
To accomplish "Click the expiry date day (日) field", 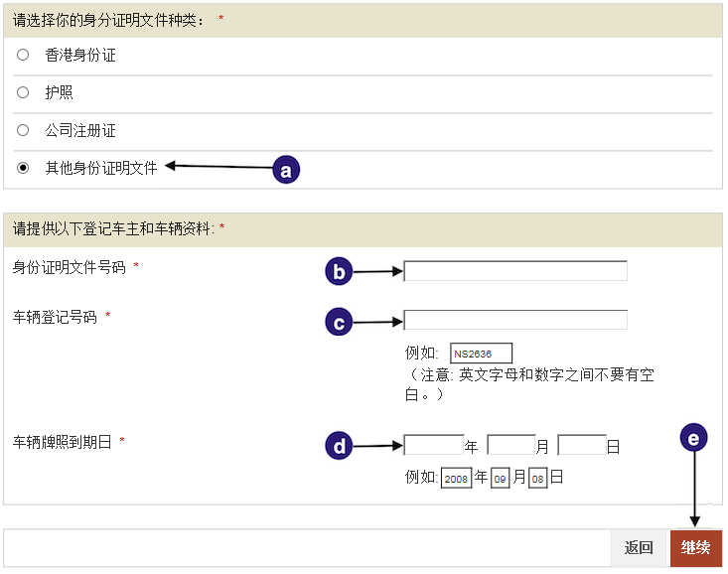I will (582, 445).
